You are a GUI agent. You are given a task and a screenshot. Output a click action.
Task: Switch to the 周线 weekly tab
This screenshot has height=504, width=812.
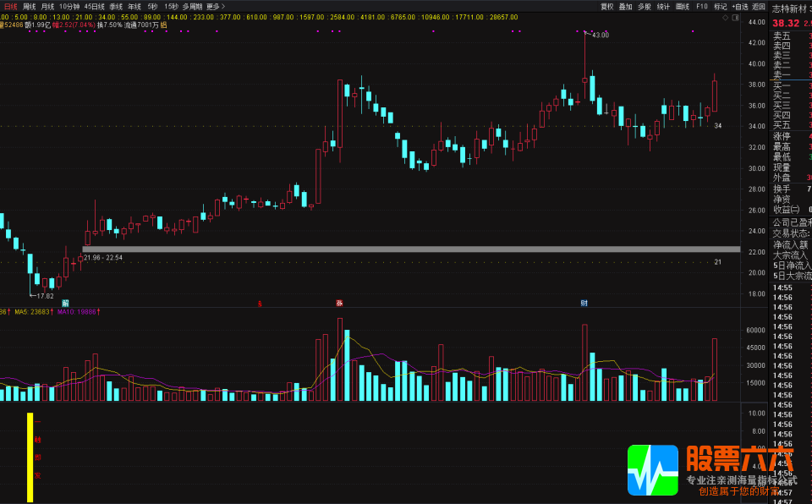(30, 6)
